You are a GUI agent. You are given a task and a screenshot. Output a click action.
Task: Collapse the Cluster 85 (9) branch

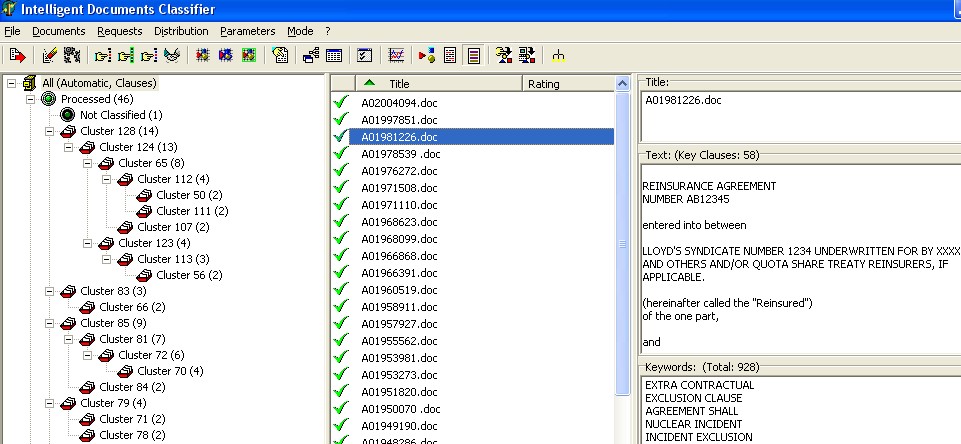point(50,323)
